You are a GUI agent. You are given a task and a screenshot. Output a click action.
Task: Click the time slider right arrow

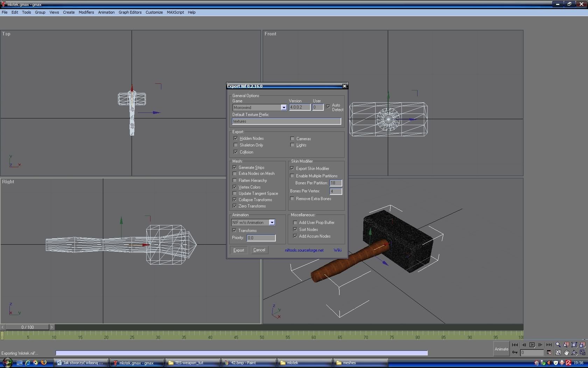(52, 327)
